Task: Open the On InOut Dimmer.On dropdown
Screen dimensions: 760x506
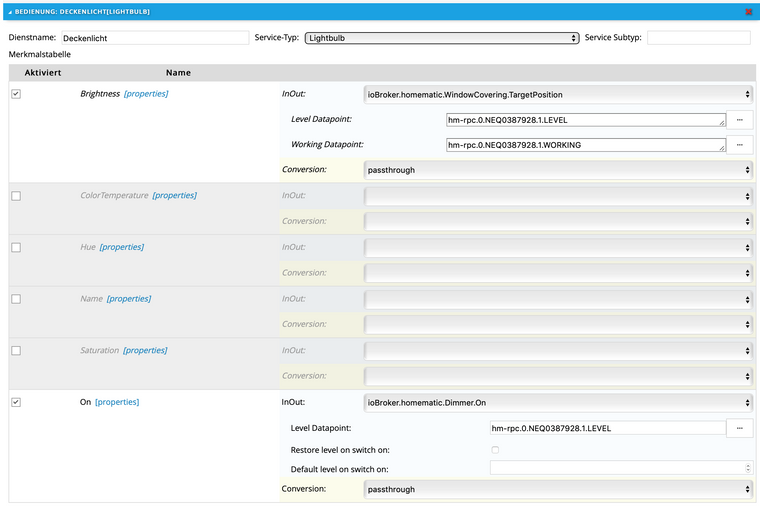Action: [x=558, y=403]
